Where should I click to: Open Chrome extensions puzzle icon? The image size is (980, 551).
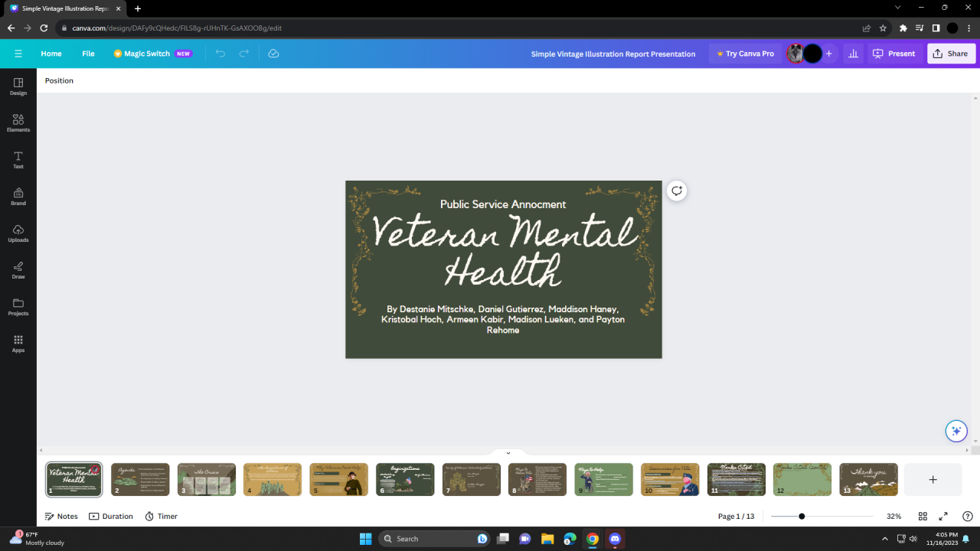point(903,28)
